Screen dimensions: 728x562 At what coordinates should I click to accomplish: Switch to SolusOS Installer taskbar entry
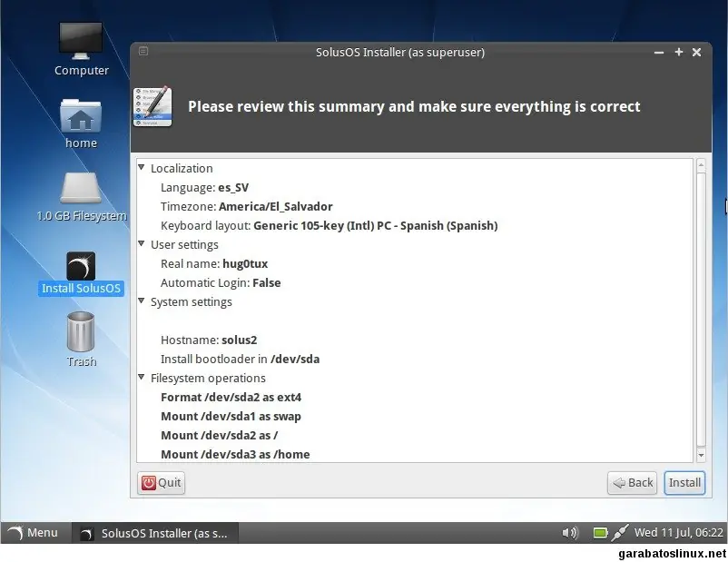155,533
